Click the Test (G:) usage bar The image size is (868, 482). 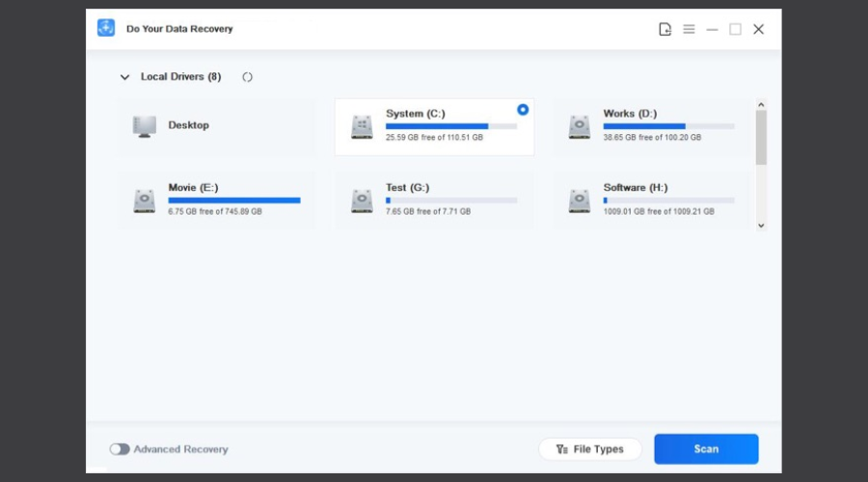[x=451, y=201]
